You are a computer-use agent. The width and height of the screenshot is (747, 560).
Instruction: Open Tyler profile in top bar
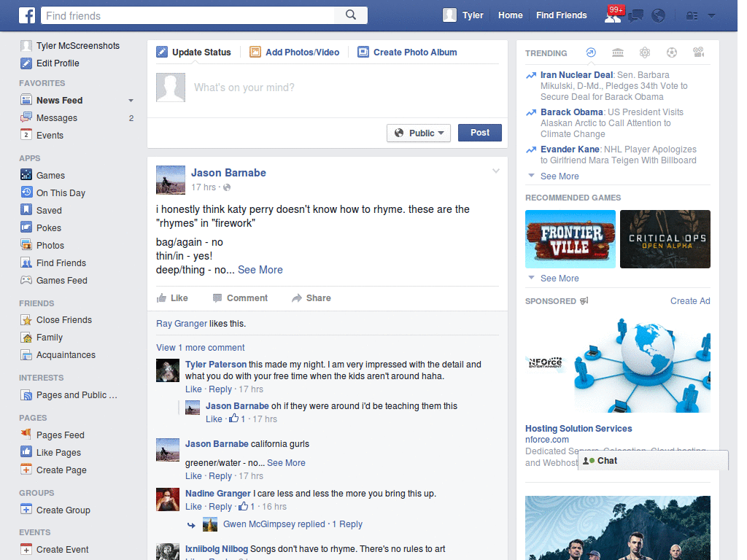463,15
